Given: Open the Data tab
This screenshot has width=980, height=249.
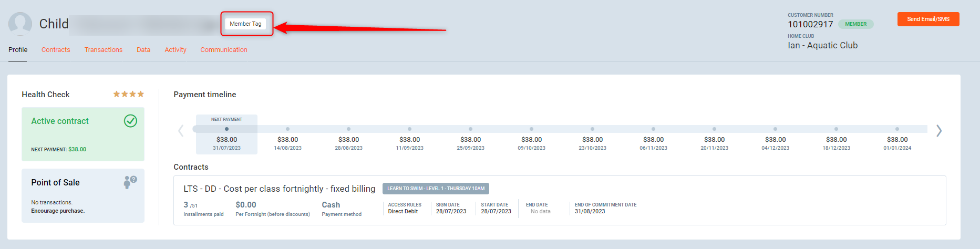Looking at the screenshot, I should pyautogui.click(x=143, y=50).
